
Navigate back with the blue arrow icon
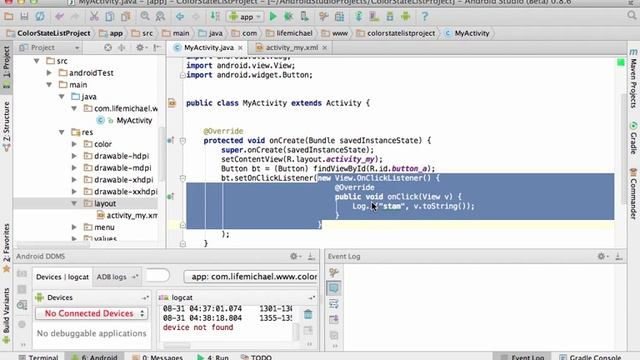point(180,17)
